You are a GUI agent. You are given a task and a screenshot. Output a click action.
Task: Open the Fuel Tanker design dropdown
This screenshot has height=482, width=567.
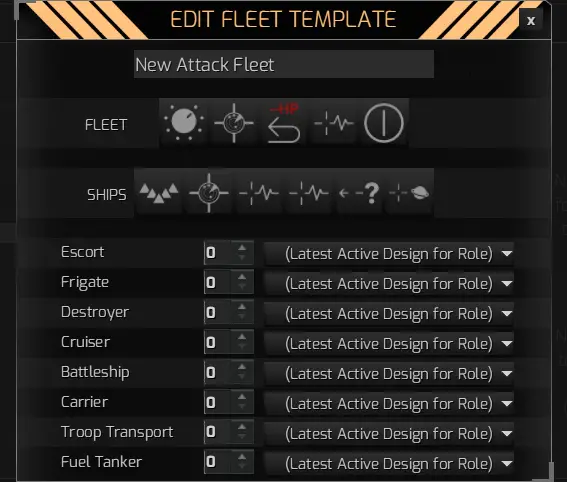389,463
